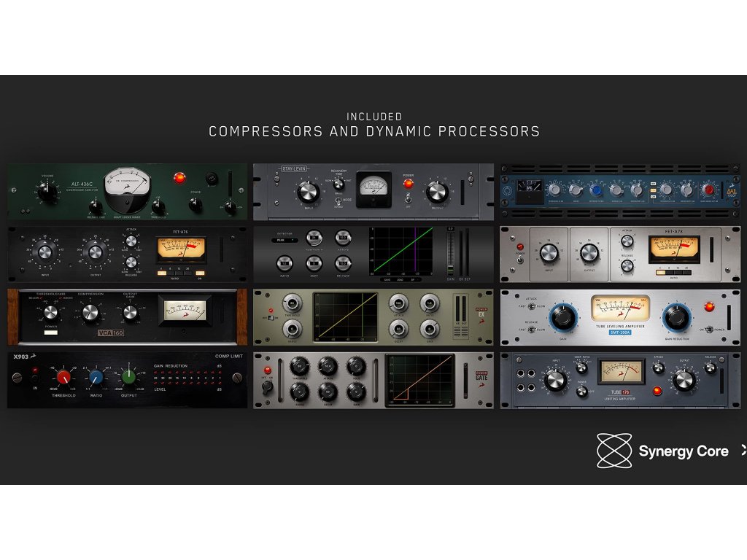Click the blue Ratio knob on X903

click(96, 377)
